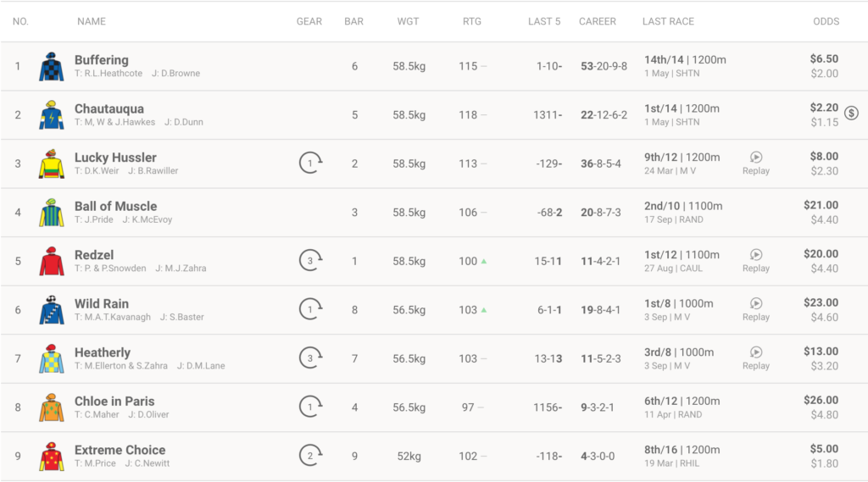Select Buffering's $6.50 win odds

[824, 58]
